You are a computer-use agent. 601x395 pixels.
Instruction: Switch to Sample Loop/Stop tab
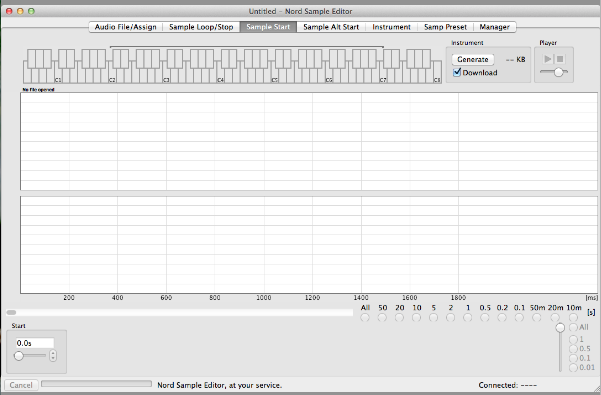[201, 27]
